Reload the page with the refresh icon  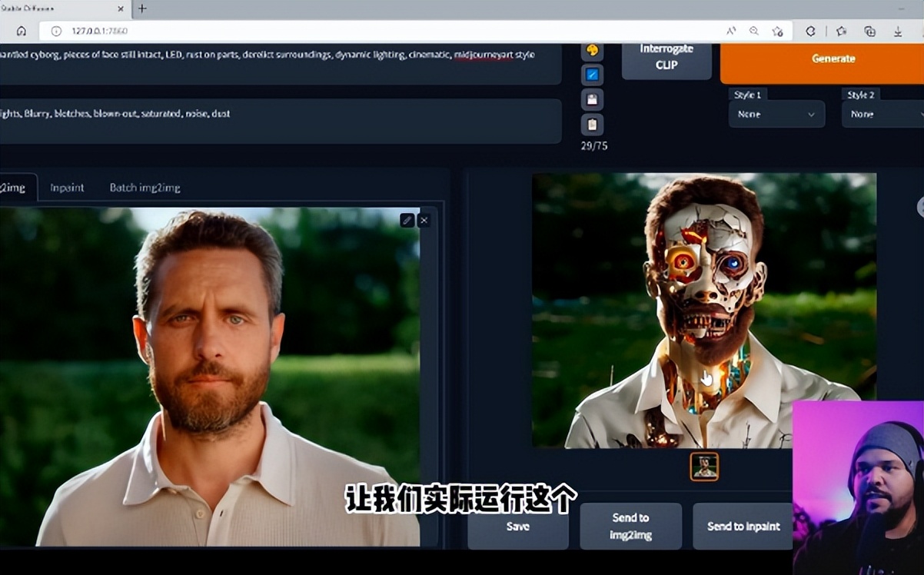[809, 32]
